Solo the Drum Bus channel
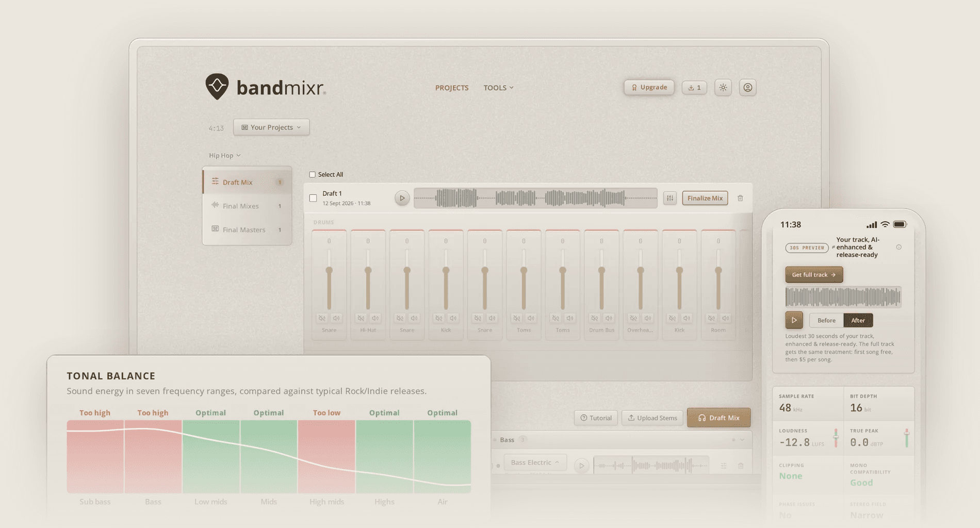Image resolution: width=980 pixels, height=528 pixels. 609,318
